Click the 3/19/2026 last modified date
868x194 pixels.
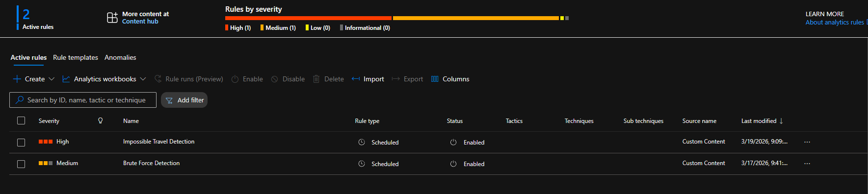coord(764,142)
